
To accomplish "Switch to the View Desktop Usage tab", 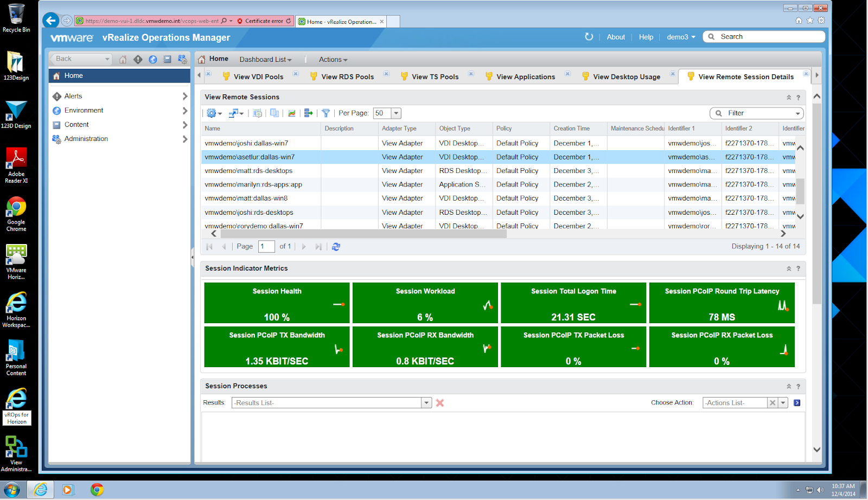I will point(626,77).
